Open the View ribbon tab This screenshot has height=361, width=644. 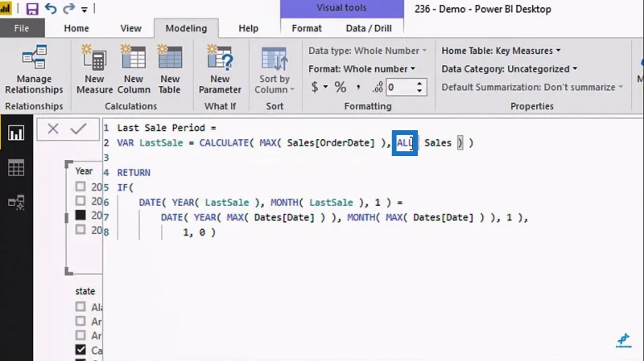click(131, 28)
